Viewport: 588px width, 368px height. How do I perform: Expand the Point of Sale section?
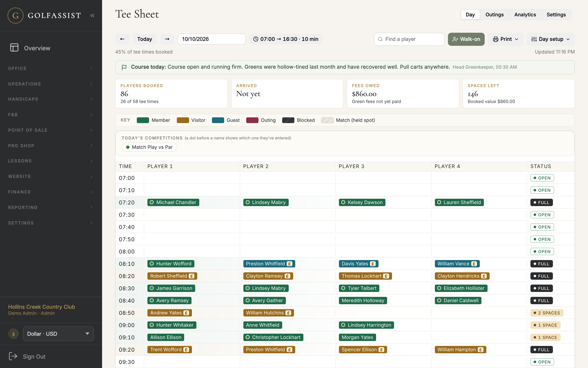51,130
